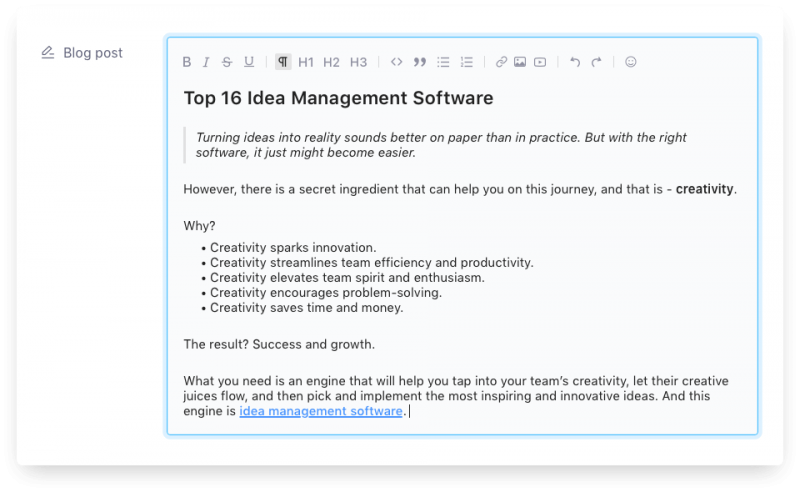Open the 'idea management software' link

[320, 411]
